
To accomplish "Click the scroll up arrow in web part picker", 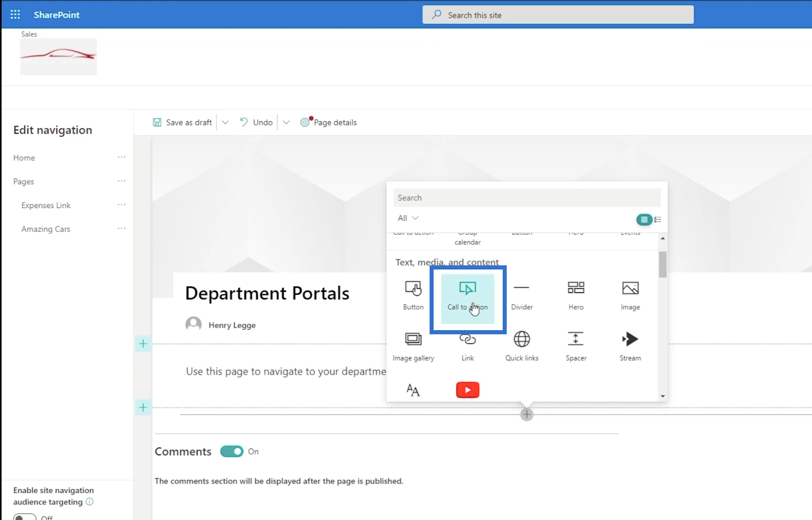I will [x=662, y=238].
